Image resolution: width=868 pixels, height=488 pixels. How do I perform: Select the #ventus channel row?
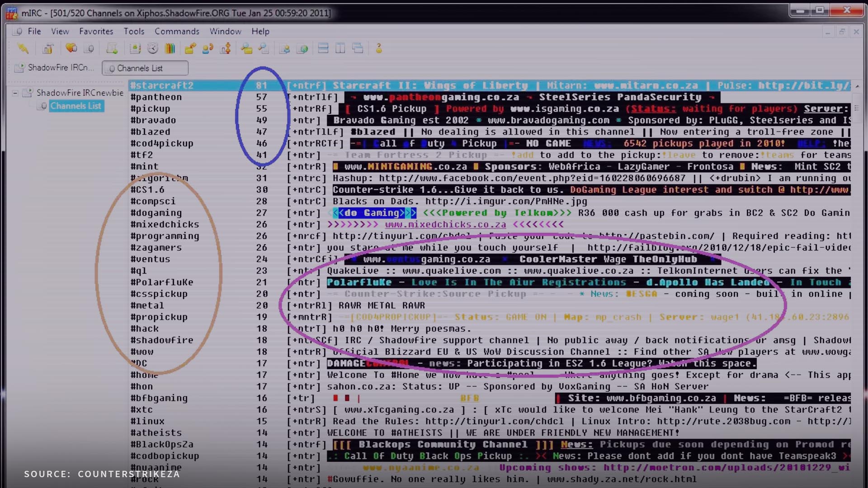pos(490,259)
